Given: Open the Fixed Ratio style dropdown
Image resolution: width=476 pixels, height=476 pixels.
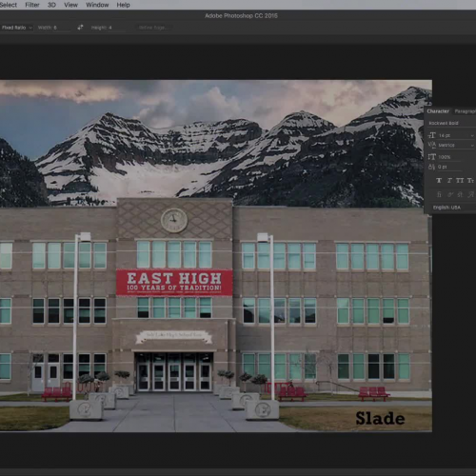Looking at the screenshot, I should pyautogui.click(x=16, y=28).
